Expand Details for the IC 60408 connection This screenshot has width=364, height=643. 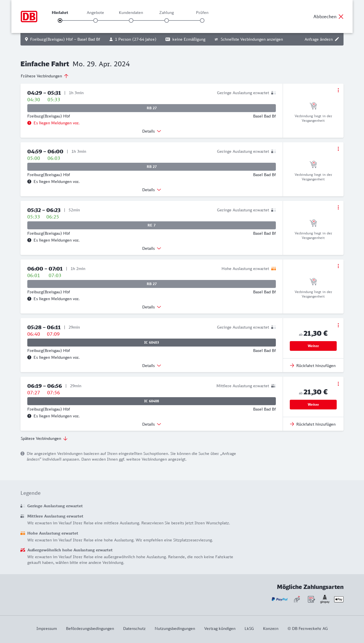pos(152,424)
